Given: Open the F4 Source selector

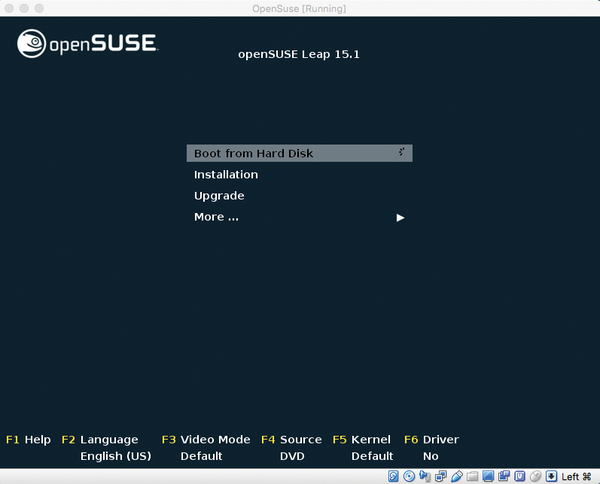Looking at the screenshot, I should 291,440.
